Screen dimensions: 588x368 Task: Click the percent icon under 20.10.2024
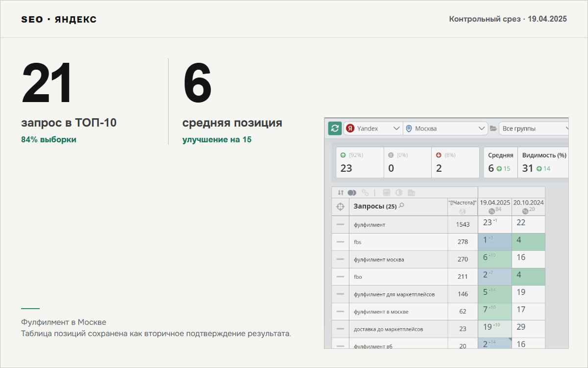click(x=525, y=211)
